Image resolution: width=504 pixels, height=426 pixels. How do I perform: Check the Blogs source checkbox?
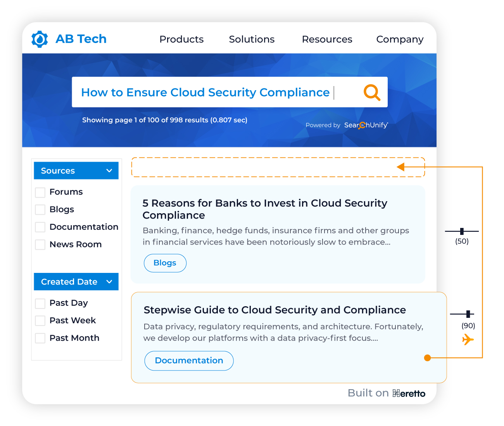coord(40,210)
